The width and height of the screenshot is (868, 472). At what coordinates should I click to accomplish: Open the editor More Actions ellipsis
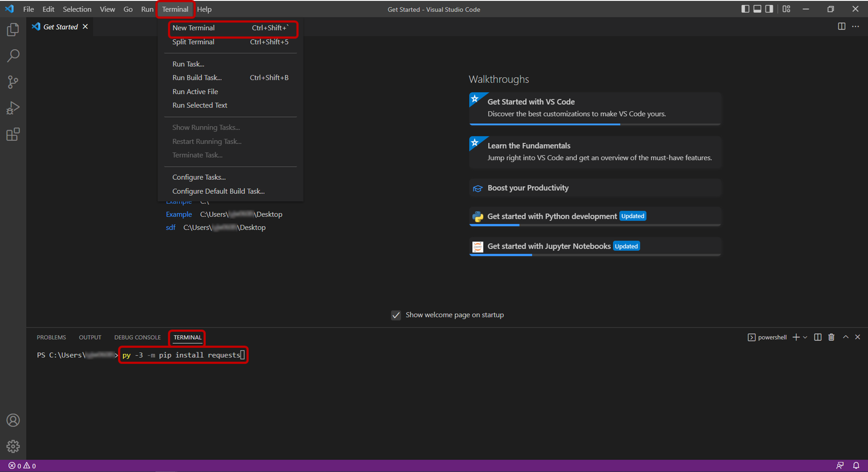click(855, 26)
